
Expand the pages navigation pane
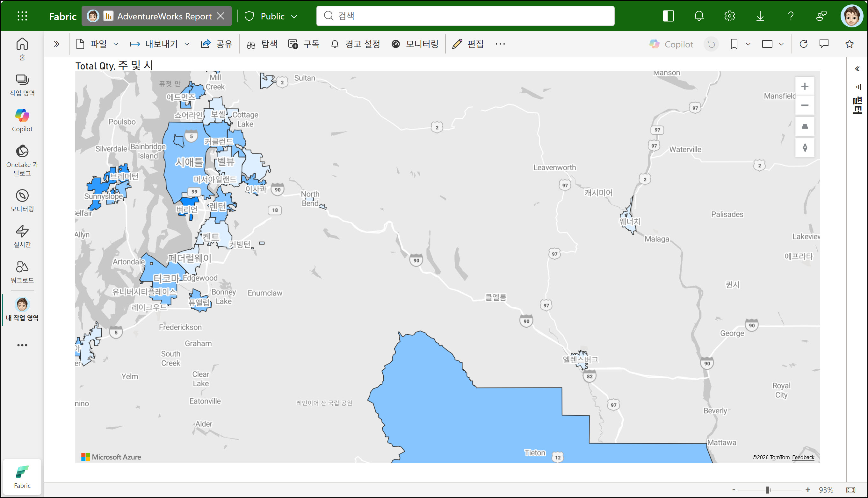tap(56, 44)
